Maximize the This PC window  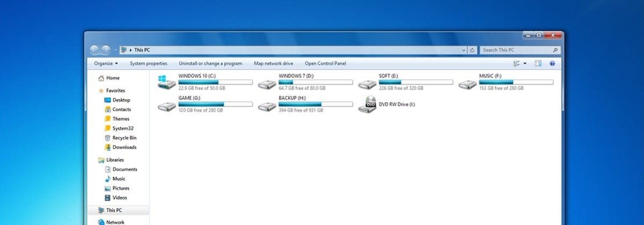pyautogui.click(x=539, y=35)
